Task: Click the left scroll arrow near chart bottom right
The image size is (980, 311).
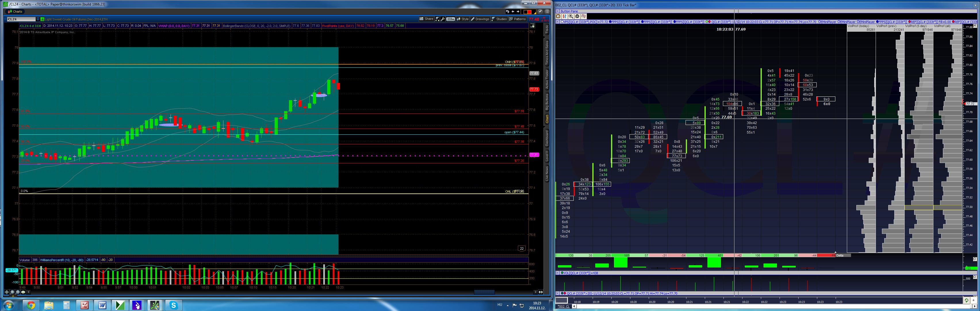Action: [536, 292]
